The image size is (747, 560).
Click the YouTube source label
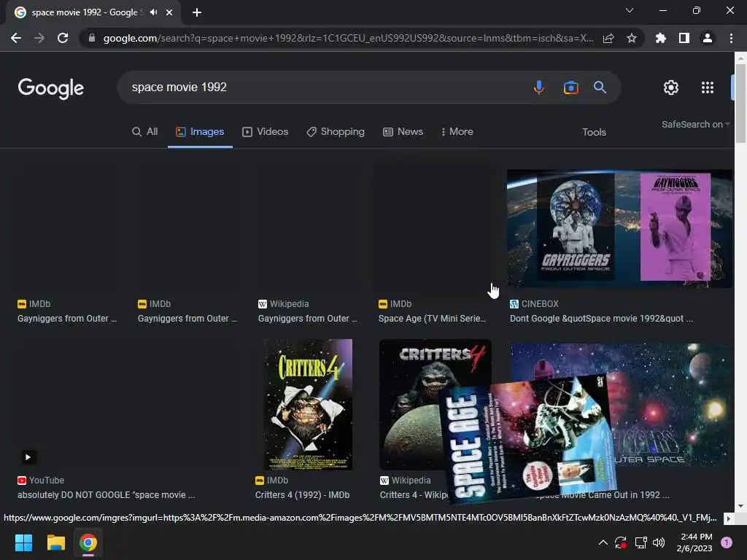[x=41, y=481]
